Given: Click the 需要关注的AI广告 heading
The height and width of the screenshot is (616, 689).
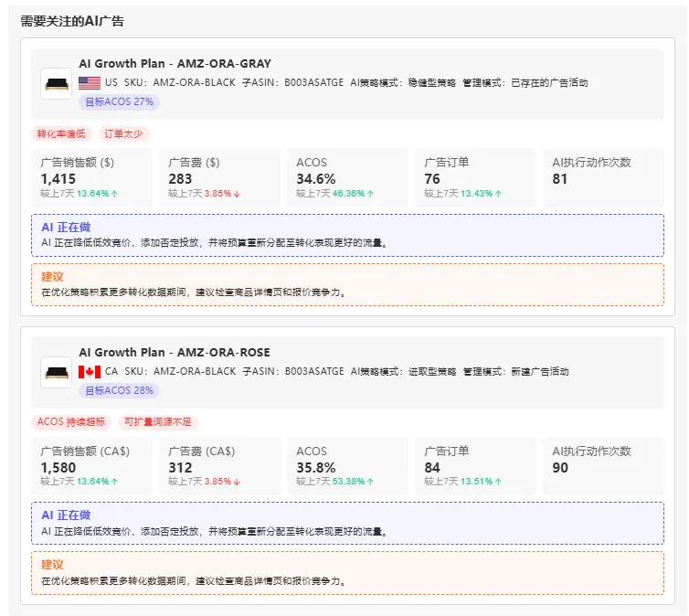Looking at the screenshot, I should [72, 21].
